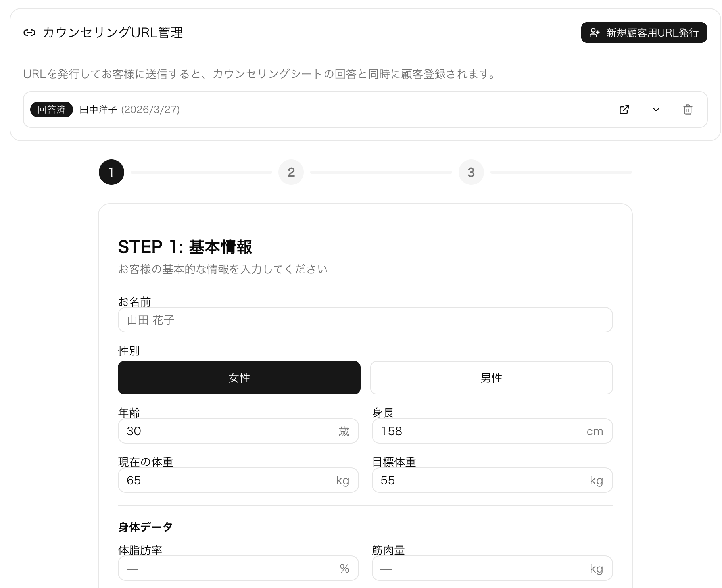This screenshot has width=722, height=588.
Task: Select 男性 as gender
Action: click(491, 378)
